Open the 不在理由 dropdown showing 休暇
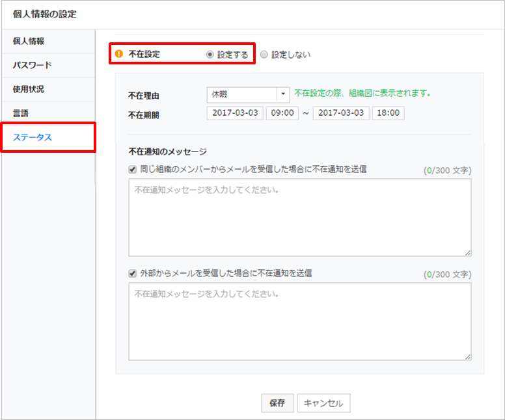The image size is (505, 420). pos(241,94)
